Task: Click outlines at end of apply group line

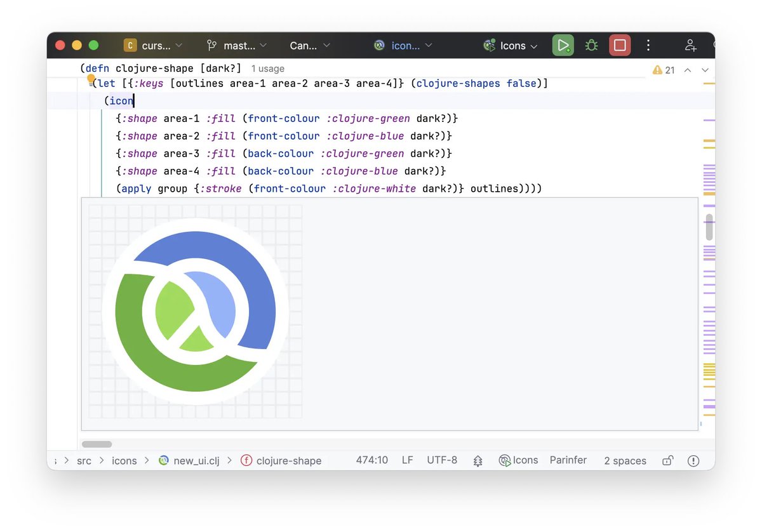Action: pyautogui.click(x=495, y=189)
